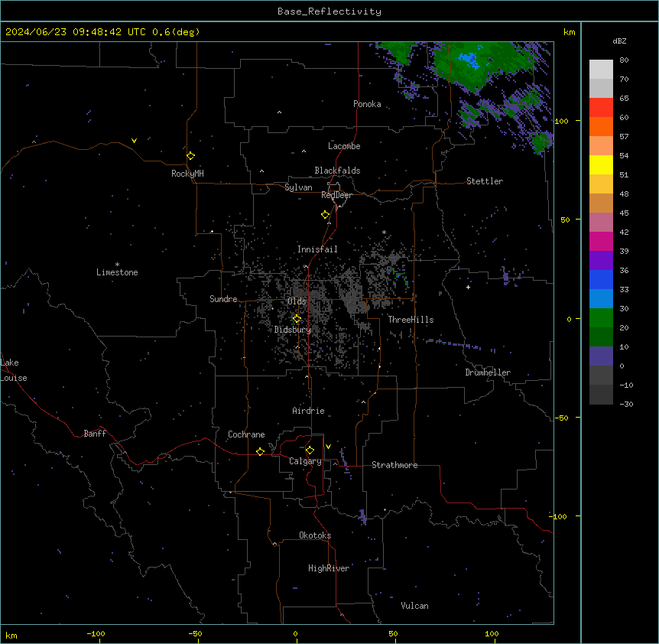Click the dBZ legend heading
The image size is (659, 644).
(619, 41)
